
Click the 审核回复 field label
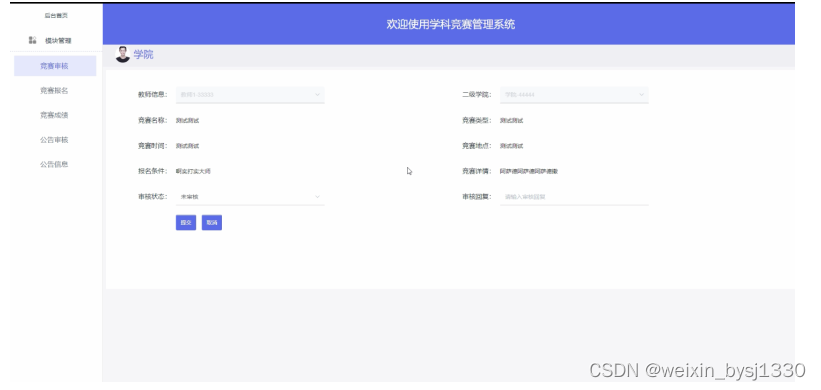coord(476,197)
